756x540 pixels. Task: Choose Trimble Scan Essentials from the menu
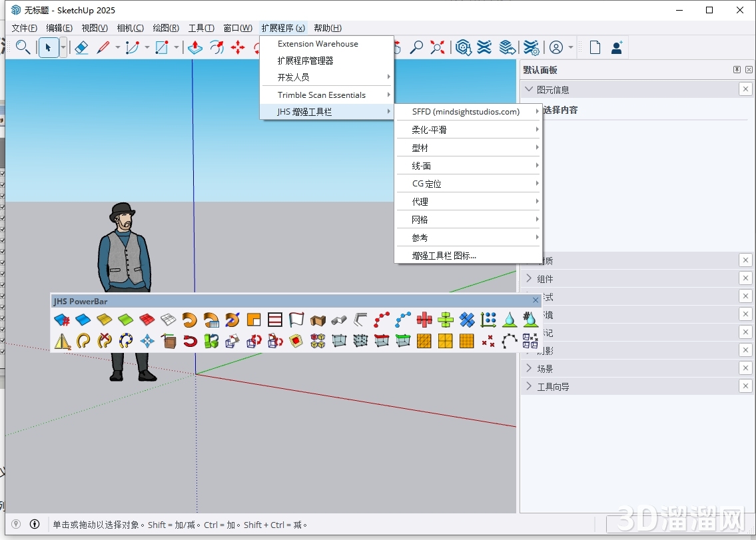coord(320,95)
